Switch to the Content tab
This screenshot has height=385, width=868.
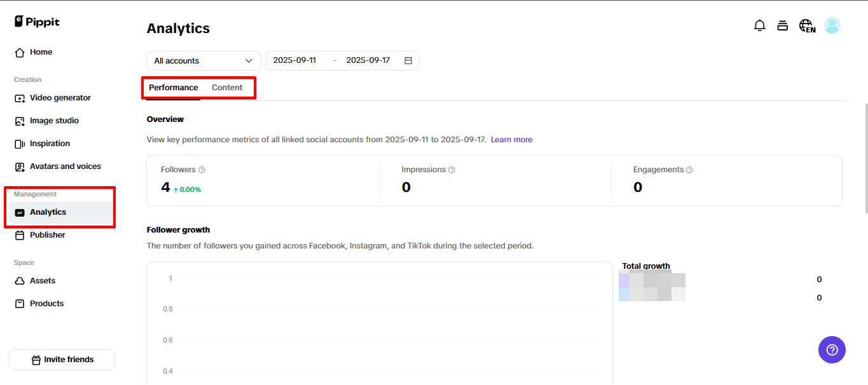pyautogui.click(x=226, y=87)
